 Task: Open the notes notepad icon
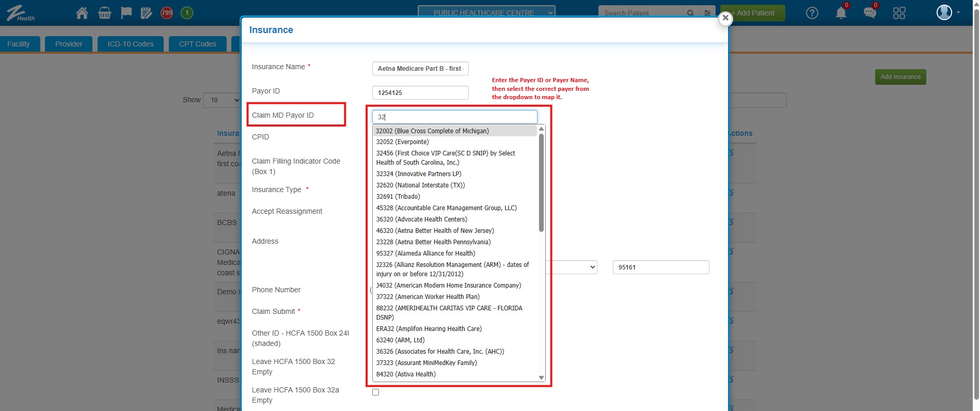coord(147,13)
